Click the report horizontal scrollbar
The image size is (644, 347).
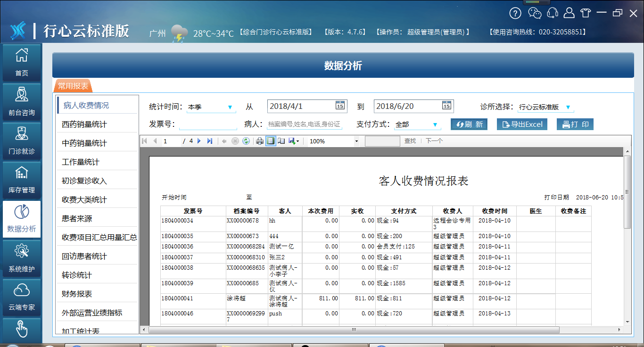pyautogui.click(x=354, y=330)
